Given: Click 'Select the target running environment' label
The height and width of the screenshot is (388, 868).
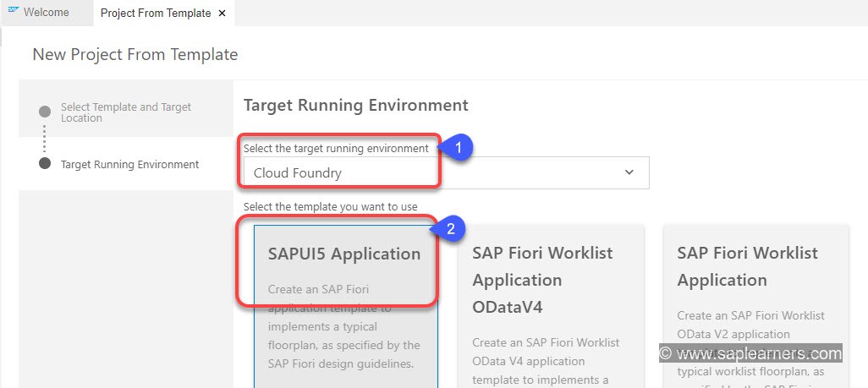Looking at the screenshot, I should click(336, 148).
